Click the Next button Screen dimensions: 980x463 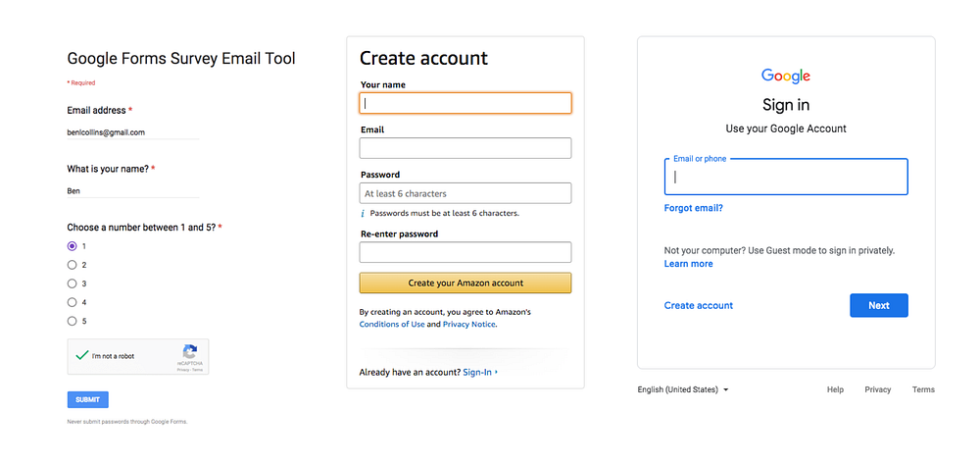[878, 305]
